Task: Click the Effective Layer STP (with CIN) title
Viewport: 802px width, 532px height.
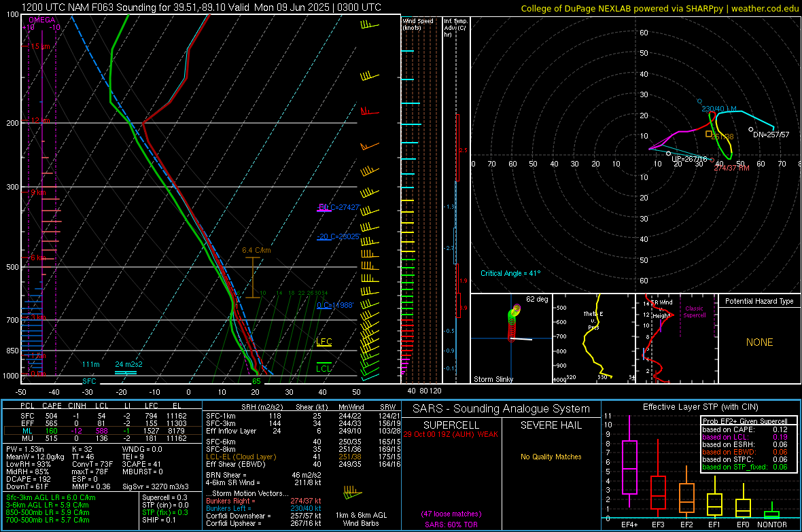Action: coord(700,407)
